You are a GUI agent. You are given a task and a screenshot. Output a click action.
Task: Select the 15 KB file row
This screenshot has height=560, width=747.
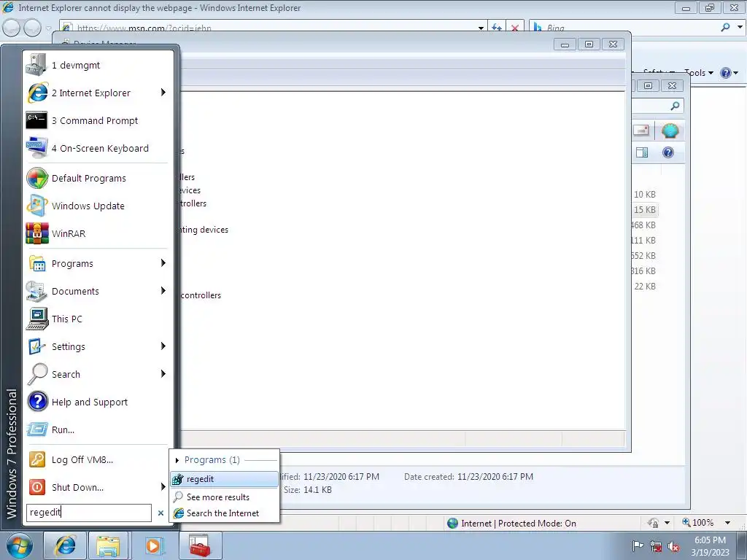click(645, 209)
